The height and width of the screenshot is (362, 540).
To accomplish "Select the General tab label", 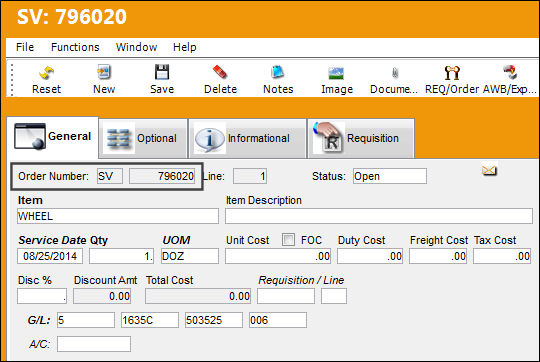I will pos(70,136).
